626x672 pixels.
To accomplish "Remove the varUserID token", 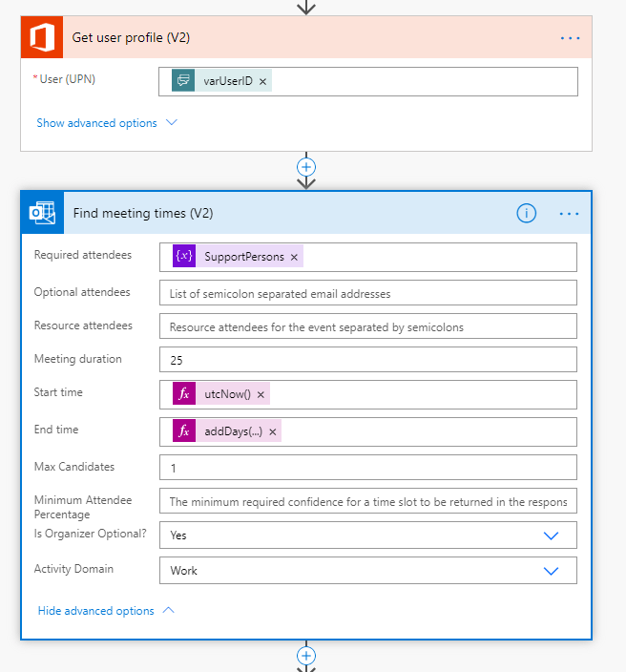I will 262,82.
